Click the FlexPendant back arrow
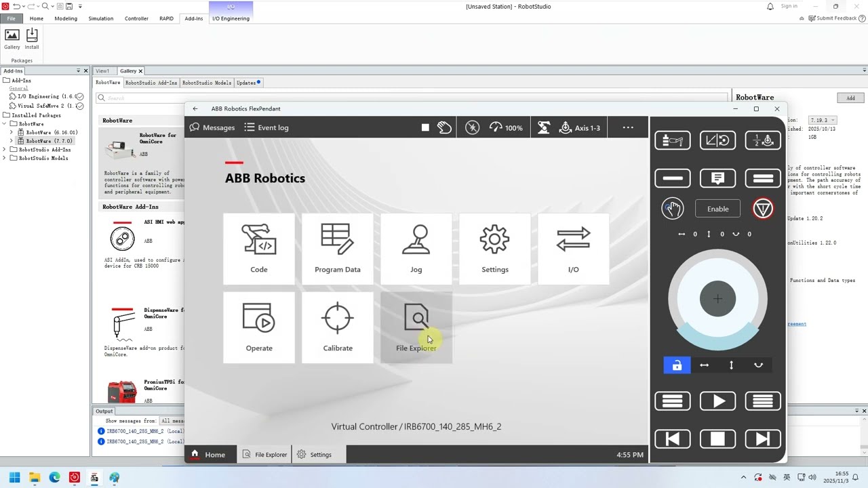This screenshot has width=868, height=488. point(195,108)
